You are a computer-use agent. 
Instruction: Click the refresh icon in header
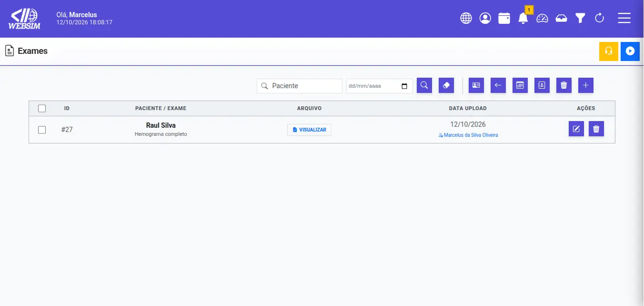(x=599, y=19)
